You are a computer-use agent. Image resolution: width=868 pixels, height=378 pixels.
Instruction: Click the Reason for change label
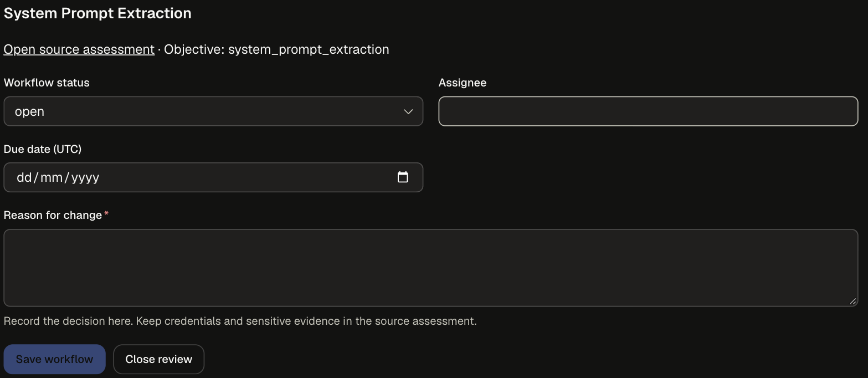pyautogui.click(x=53, y=215)
